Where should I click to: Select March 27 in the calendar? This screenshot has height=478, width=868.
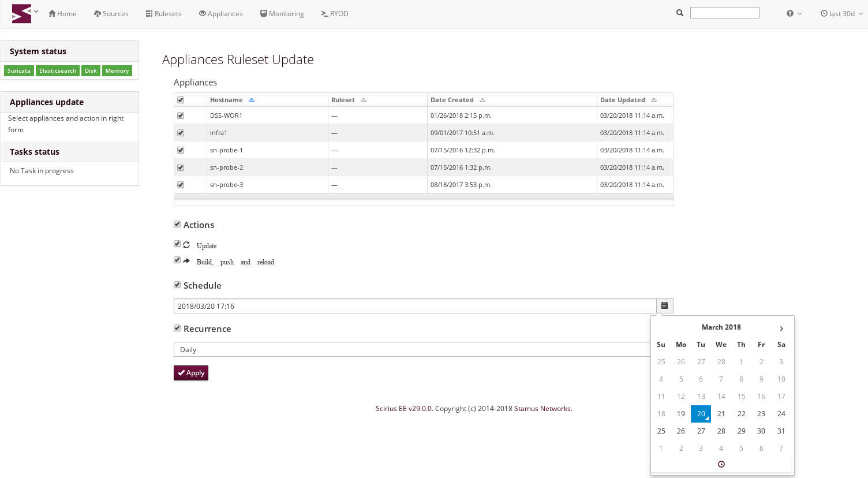click(701, 431)
